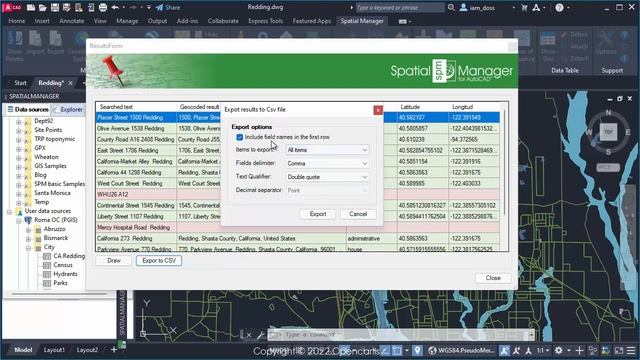The image size is (640, 360).
Task: Open the Manage ribbon tab
Action: coord(127,21)
